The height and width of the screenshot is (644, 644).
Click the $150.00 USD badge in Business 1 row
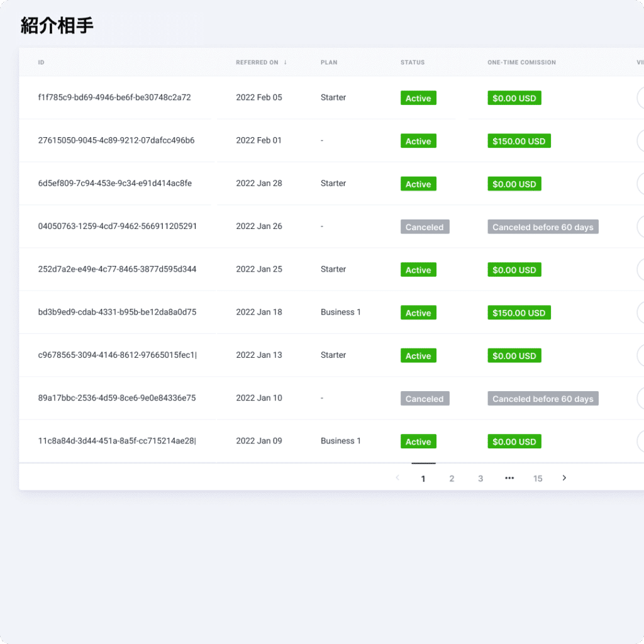coord(519,313)
